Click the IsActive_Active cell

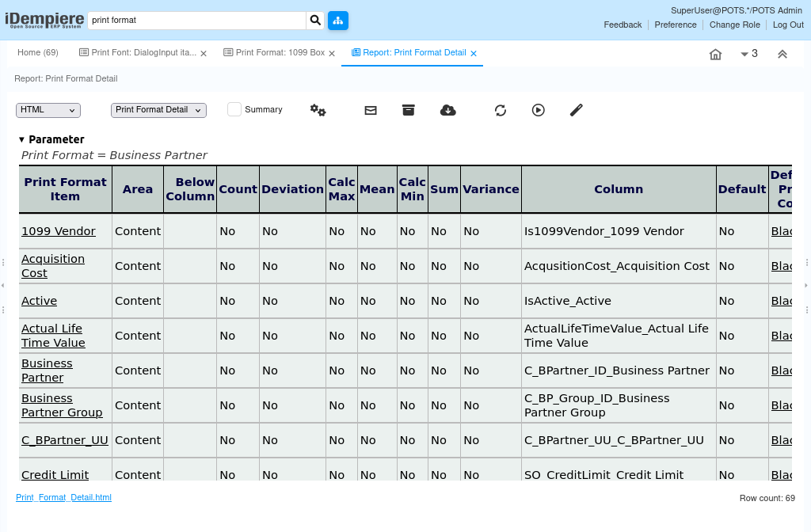619,301
